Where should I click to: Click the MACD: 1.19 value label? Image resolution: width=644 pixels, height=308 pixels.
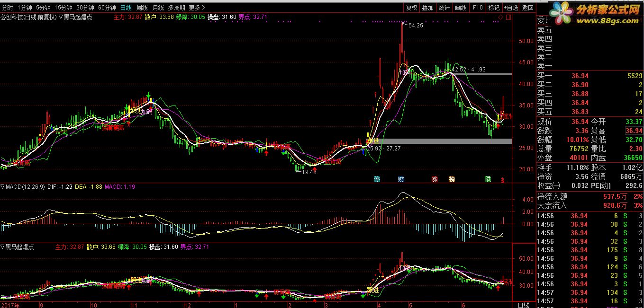tap(120, 187)
